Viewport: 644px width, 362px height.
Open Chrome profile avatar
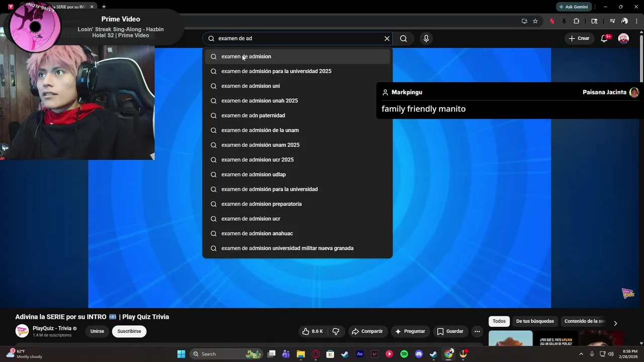coord(624,21)
